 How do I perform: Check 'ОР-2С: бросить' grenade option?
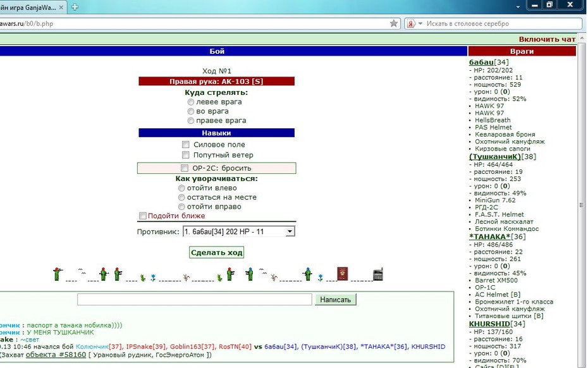point(185,168)
